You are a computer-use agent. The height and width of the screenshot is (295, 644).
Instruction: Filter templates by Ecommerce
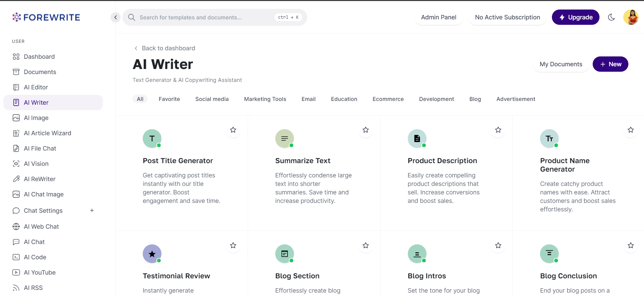[x=388, y=99]
